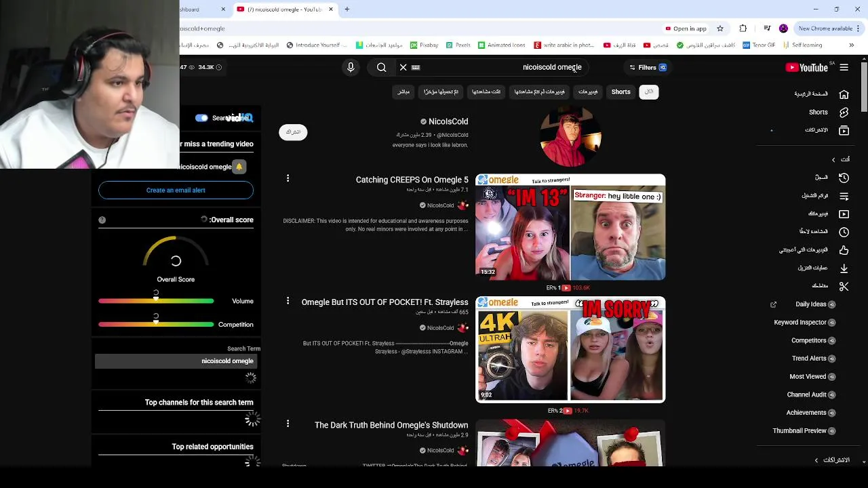Select the Videos filter chip
The image size is (868, 488).
pyautogui.click(x=588, y=91)
